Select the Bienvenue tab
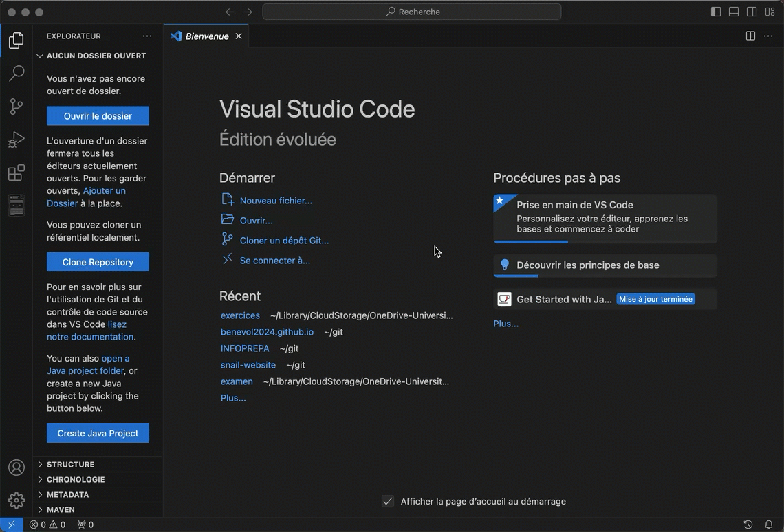Image resolution: width=784 pixels, height=532 pixels. [x=206, y=36]
